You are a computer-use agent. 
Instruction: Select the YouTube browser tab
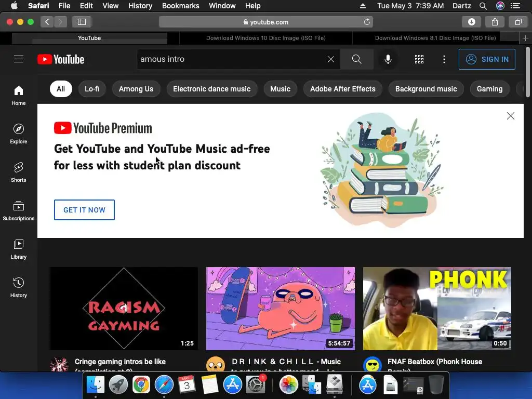(89, 38)
